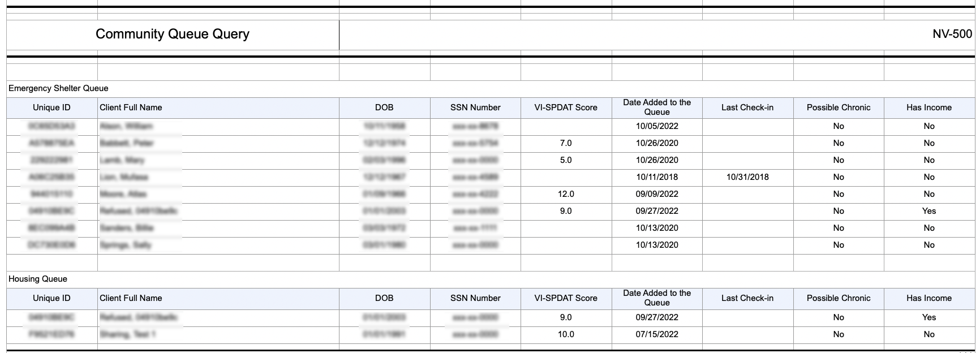
Task: Select "09/27/2022" in Emergency Shelter Queue
Action: point(657,211)
